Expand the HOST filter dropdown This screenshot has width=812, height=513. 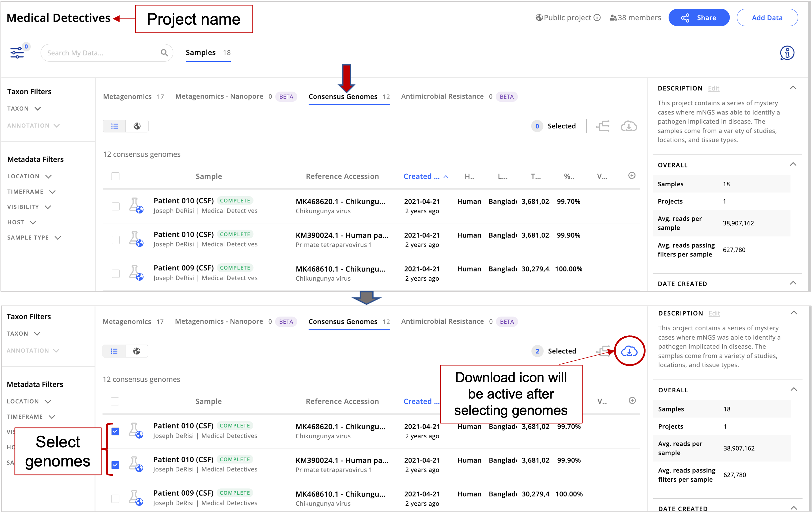pyautogui.click(x=22, y=222)
